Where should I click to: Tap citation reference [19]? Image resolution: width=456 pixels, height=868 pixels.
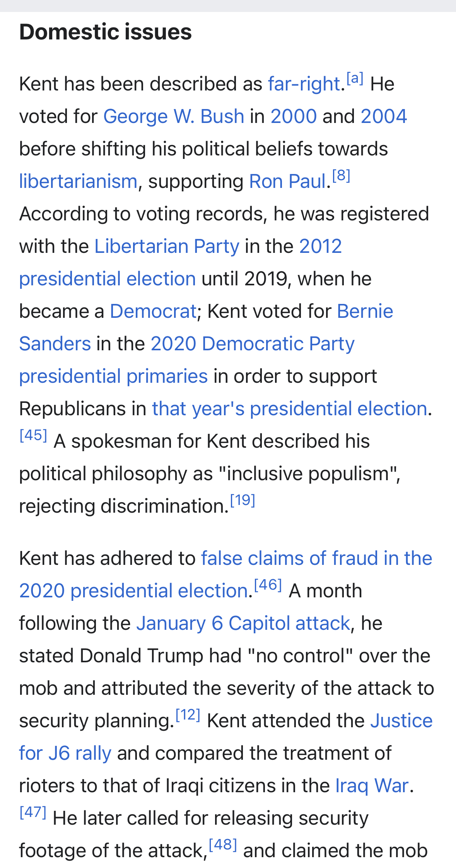(x=243, y=501)
